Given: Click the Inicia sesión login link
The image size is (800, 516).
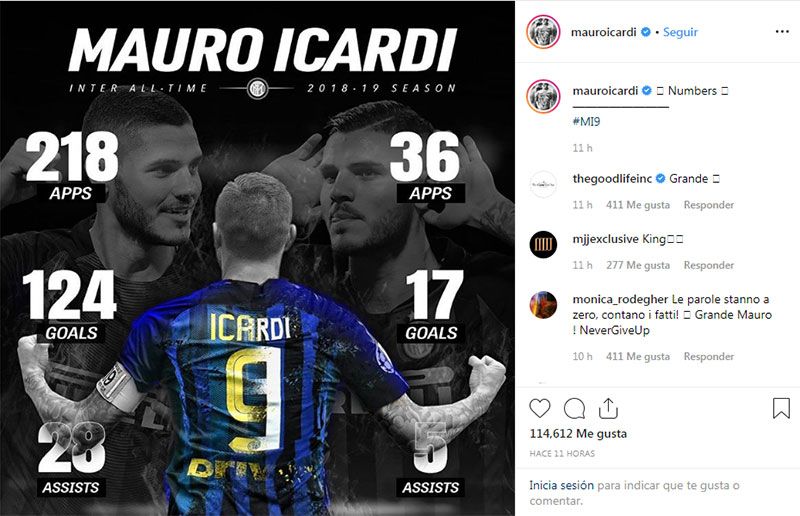Looking at the screenshot, I should pyautogui.click(x=561, y=485).
